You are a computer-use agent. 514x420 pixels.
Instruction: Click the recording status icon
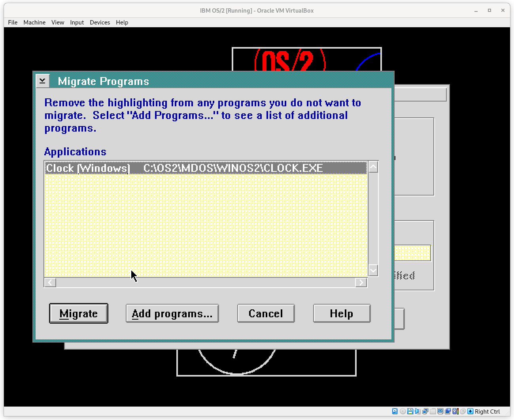point(448,411)
